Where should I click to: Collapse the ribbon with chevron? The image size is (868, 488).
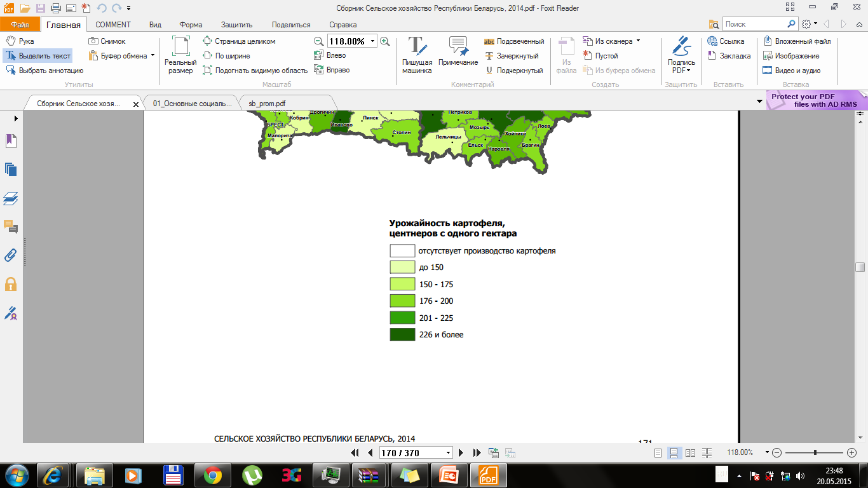(860, 24)
